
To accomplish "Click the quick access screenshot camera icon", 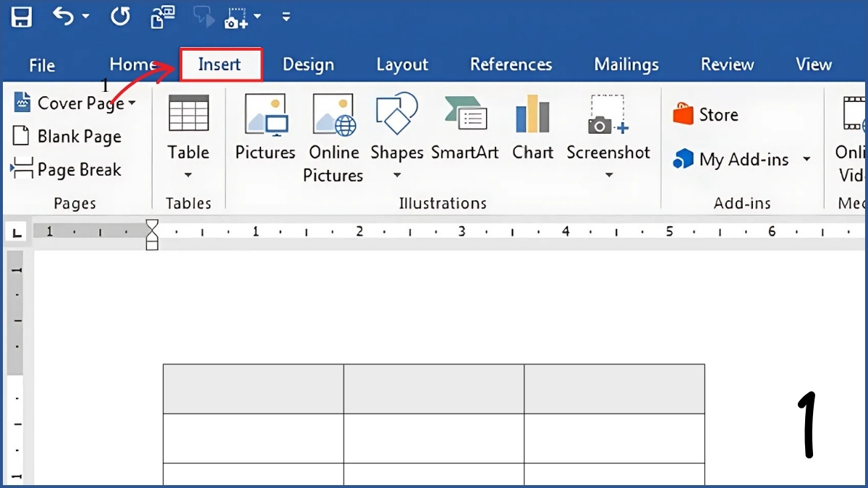I will click(x=237, y=17).
